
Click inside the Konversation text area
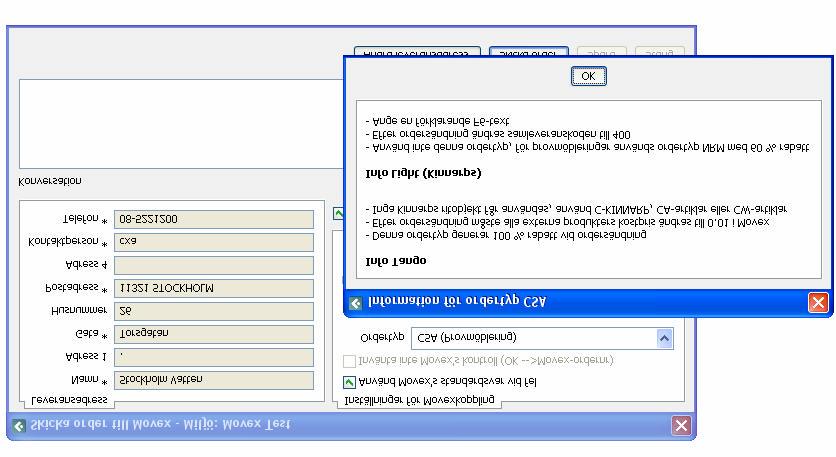click(181, 124)
